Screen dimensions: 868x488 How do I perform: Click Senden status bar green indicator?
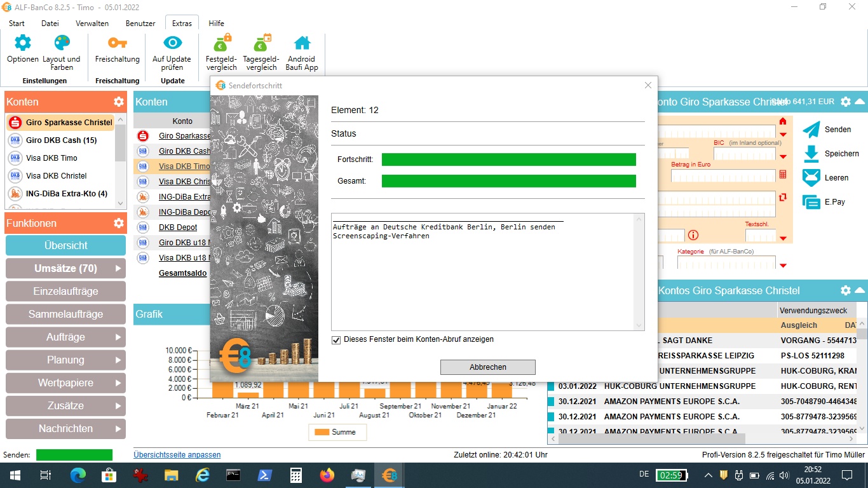74,455
